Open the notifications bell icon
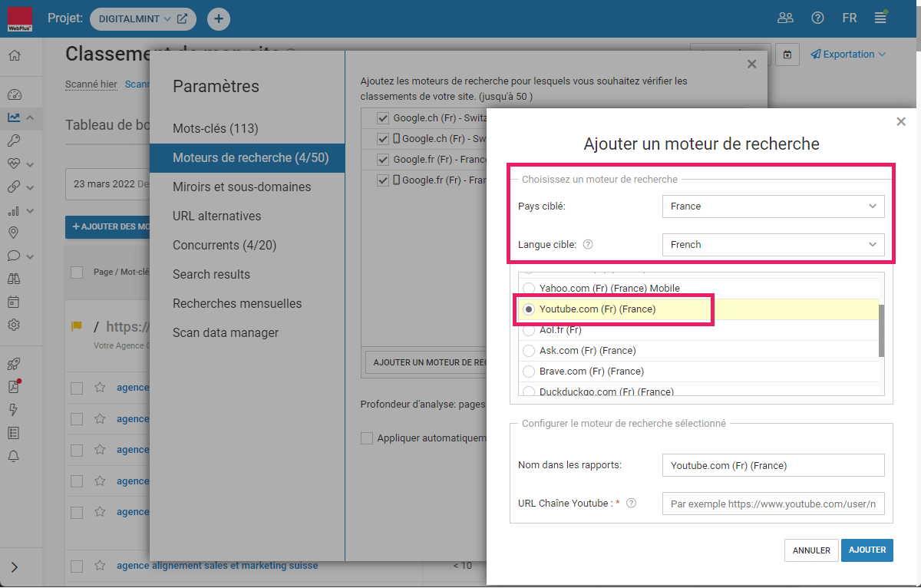 [x=14, y=457]
